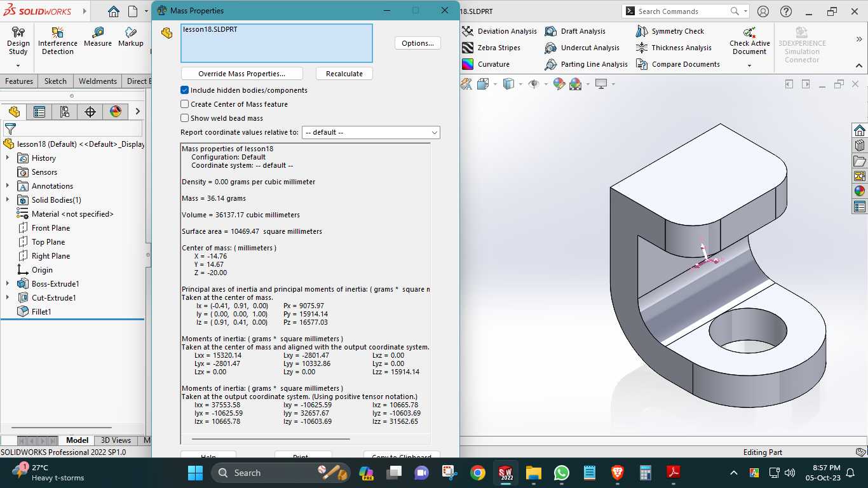Start Draft Analysis
This screenshot has width=868, height=488.
576,31
